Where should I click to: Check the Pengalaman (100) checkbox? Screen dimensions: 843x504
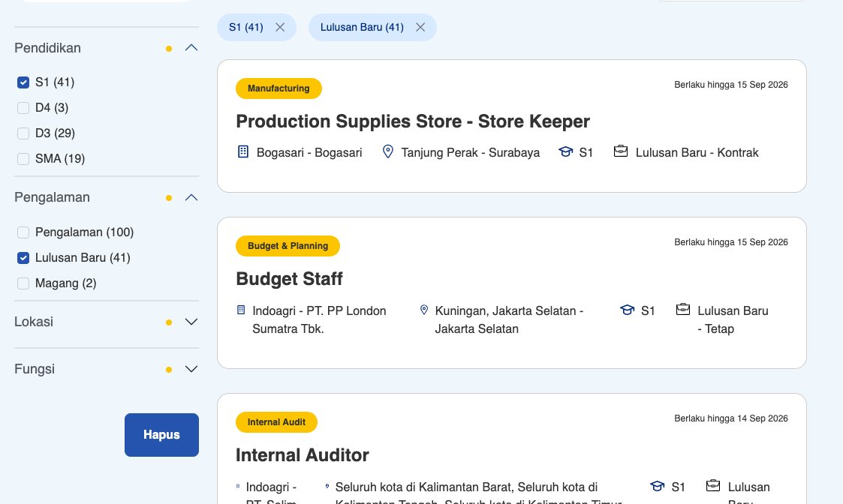pyautogui.click(x=23, y=232)
